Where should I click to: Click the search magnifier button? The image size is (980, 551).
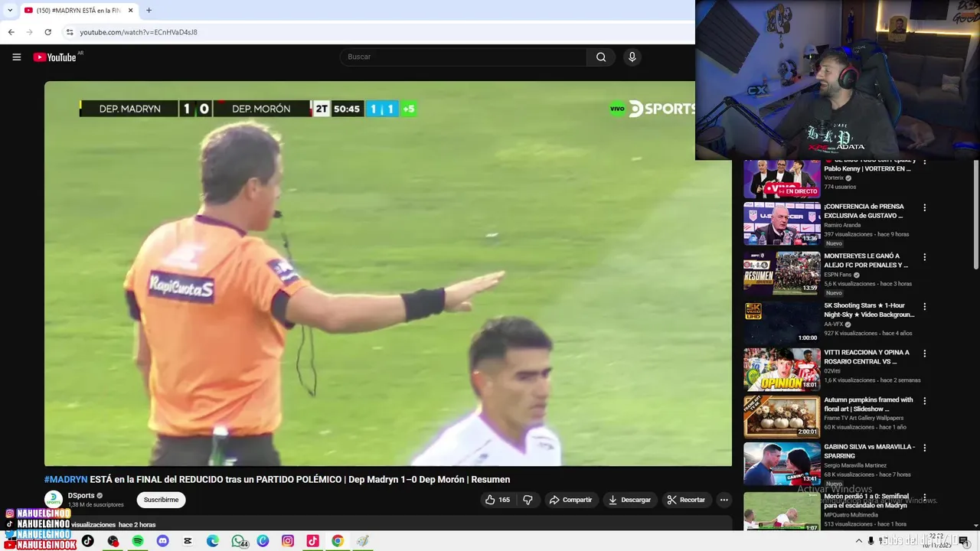[601, 57]
